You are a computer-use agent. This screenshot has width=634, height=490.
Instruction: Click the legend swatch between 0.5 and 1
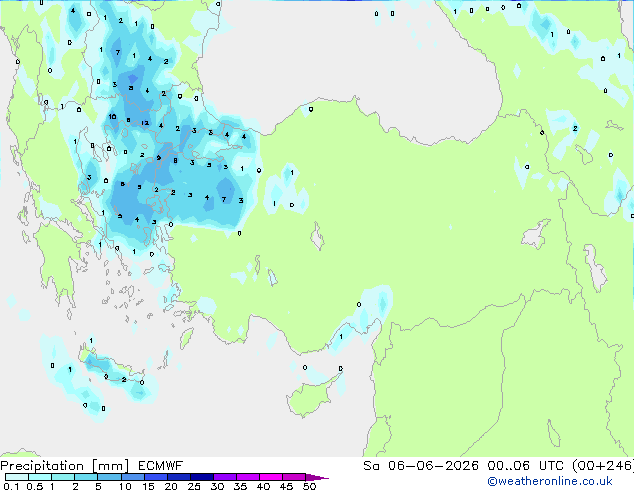click(x=40, y=477)
